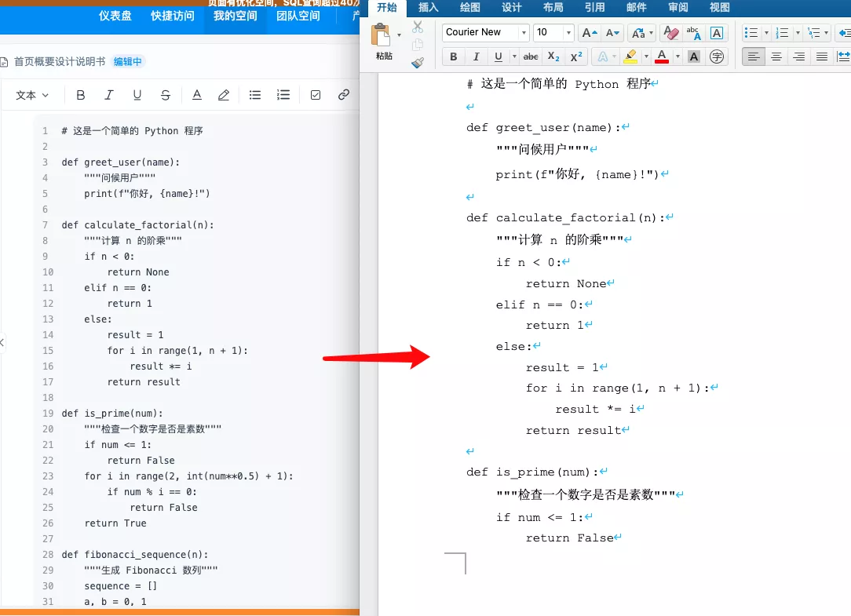Viewport: 851px width, 616px height.
Task: Click the enclosed character 字 icon
Action: coord(717,56)
